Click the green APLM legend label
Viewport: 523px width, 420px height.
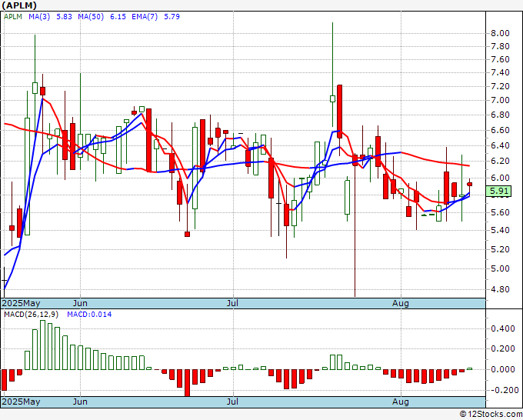[12, 17]
